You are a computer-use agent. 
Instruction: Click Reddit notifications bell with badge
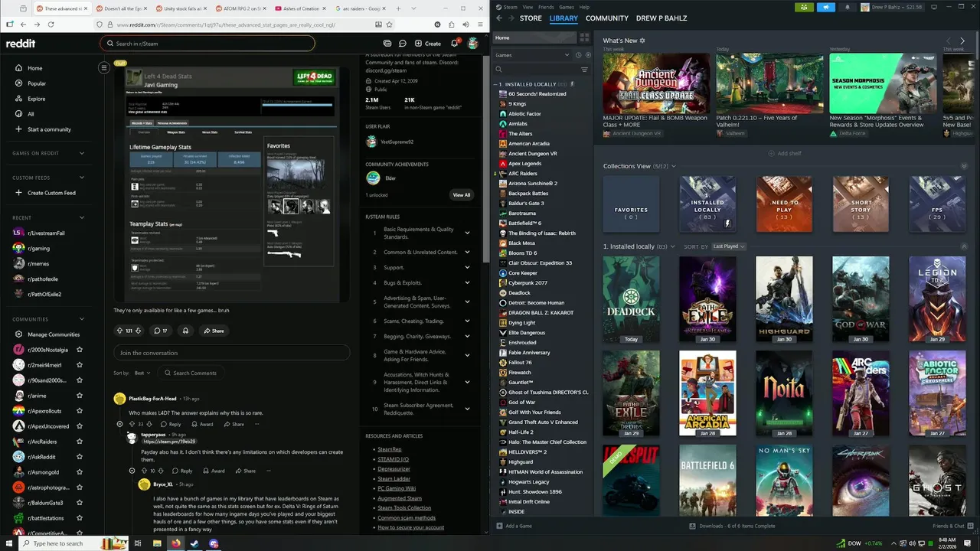(x=455, y=43)
